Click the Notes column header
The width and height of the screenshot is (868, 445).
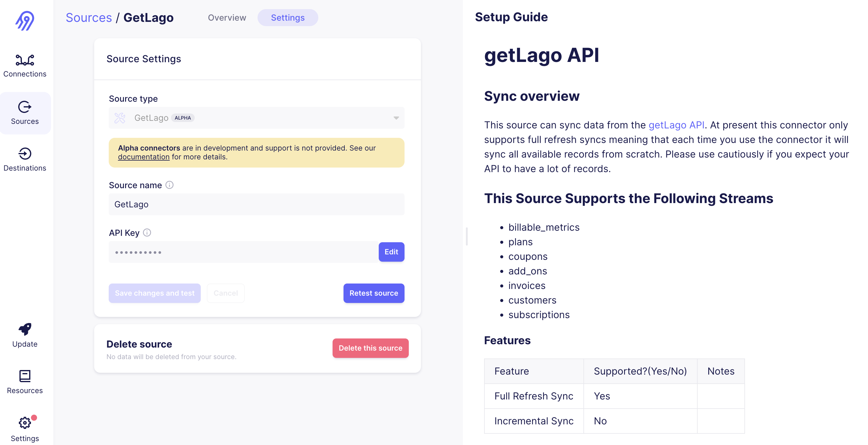click(x=720, y=371)
